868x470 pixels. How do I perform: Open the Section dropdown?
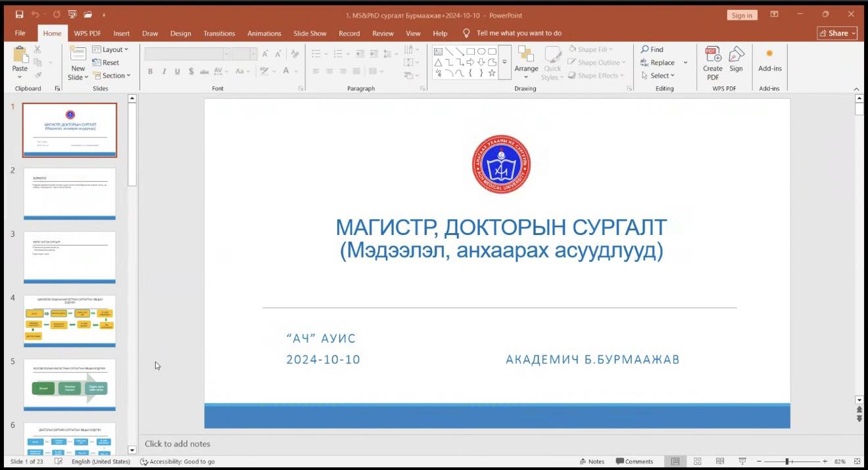coord(111,76)
